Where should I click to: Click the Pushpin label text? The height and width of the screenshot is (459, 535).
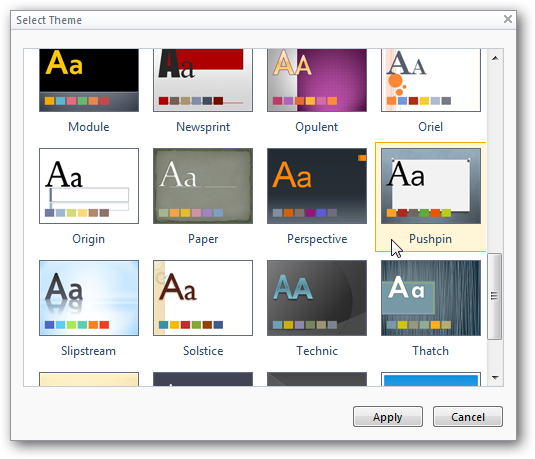pos(431,239)
